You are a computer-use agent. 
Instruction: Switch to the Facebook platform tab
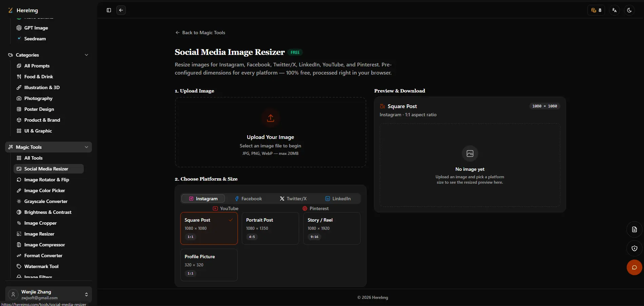point(248,199)
